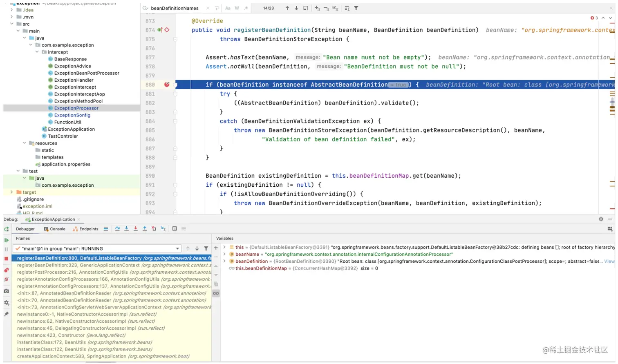Open ExceptionAdvice class in project tree

click(x=72, y=66)
